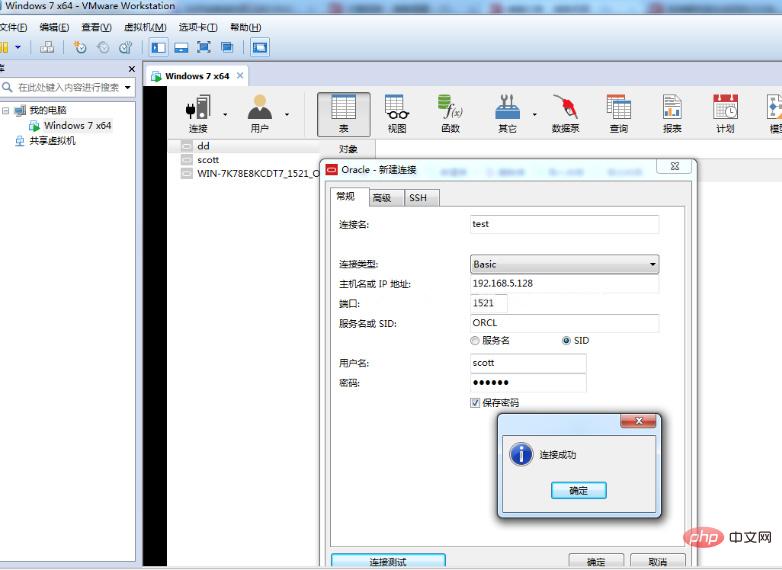The height and width of the screenshot is (570, 782).
Task: Open the 数据泵 data pump tool
Action: tap(566, 114)
